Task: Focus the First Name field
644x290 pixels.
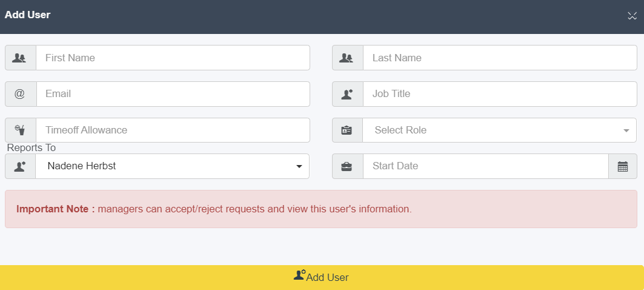Action: click(173, 58)
